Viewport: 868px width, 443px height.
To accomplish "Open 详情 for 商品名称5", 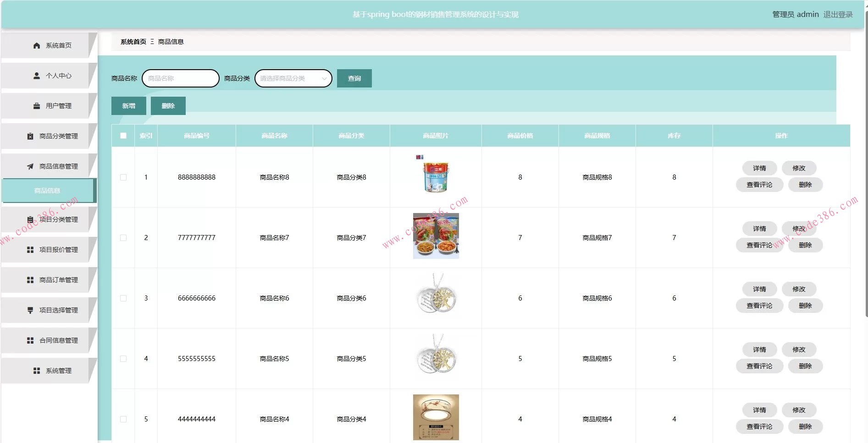I will pyautogui.click(x=760, y=350).
